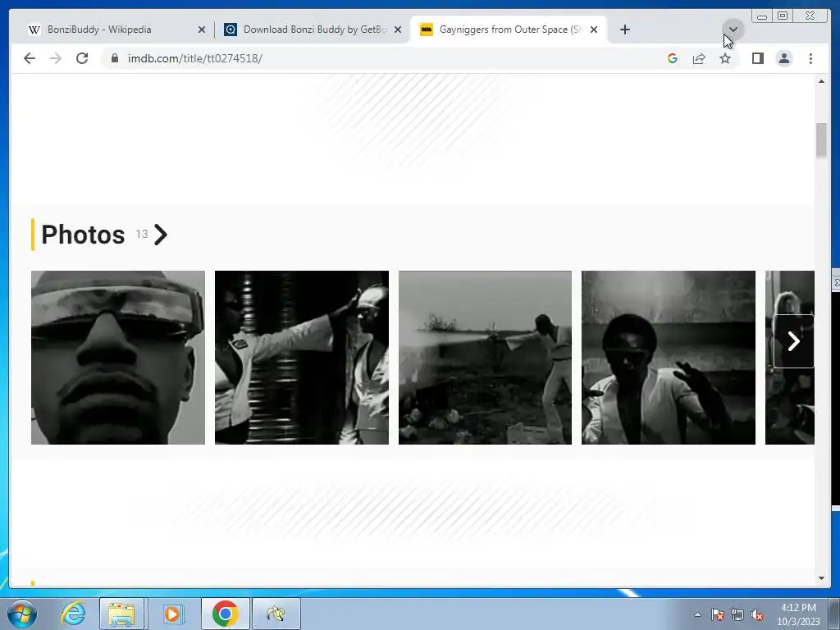Click the forward navigation arrow
This screenshot has width=840, height=630.
click(x=56, y=58)
